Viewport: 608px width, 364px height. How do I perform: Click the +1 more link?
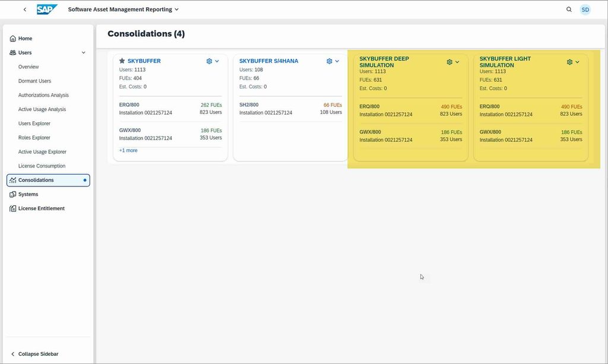pos(128,150)
